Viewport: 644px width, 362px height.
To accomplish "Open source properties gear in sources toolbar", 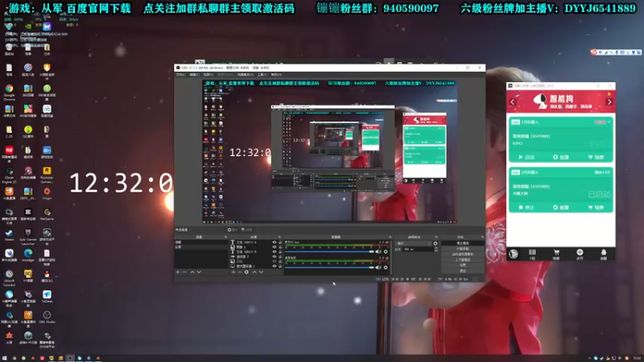I will pos(246,272).
